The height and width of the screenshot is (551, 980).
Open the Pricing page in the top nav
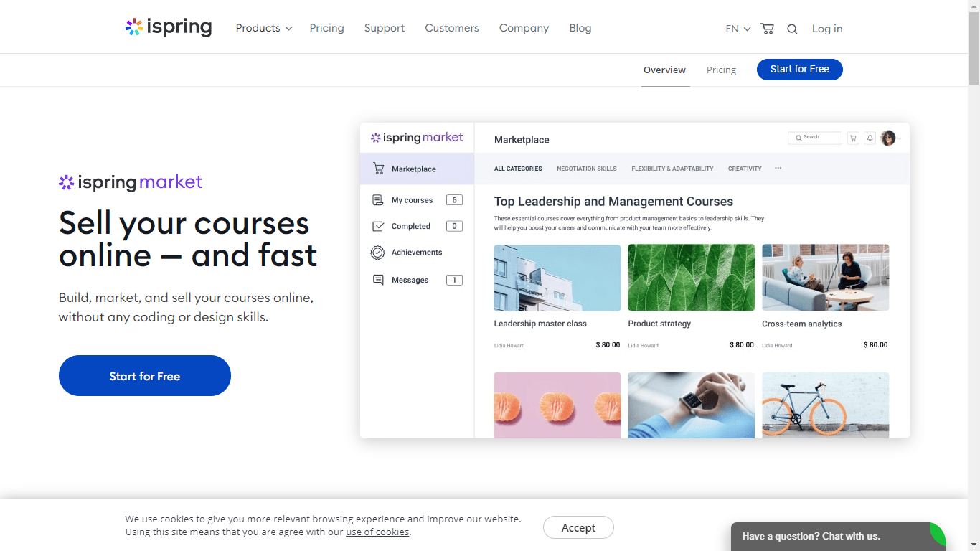[326, 28]
